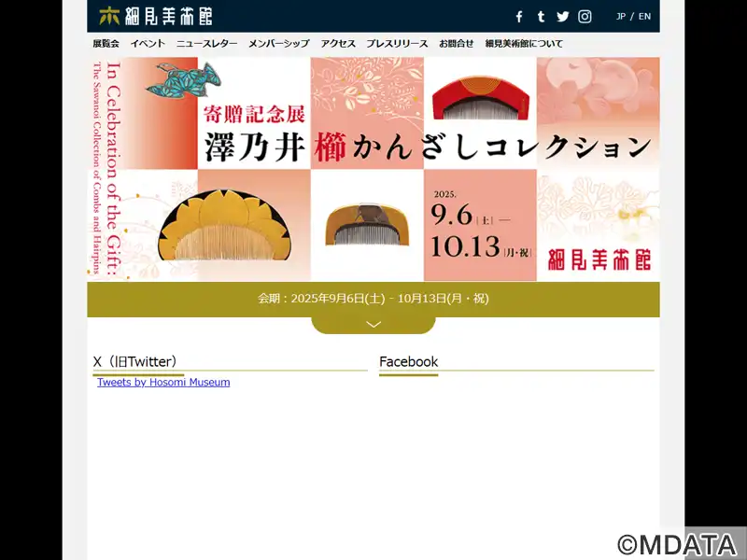Open the イベント menu item
747x560 pixels.
point(148,43)
